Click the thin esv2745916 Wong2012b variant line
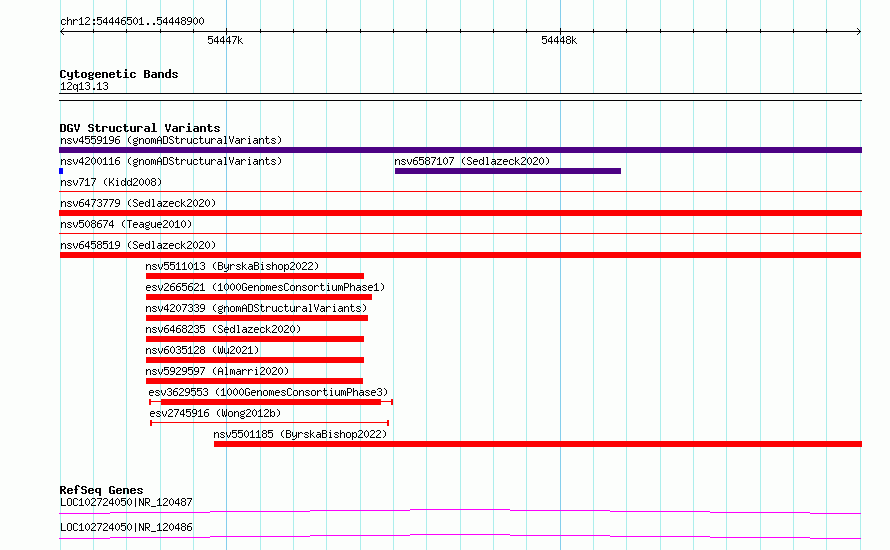This screenshot has width=890, height=550. [270, 423]
